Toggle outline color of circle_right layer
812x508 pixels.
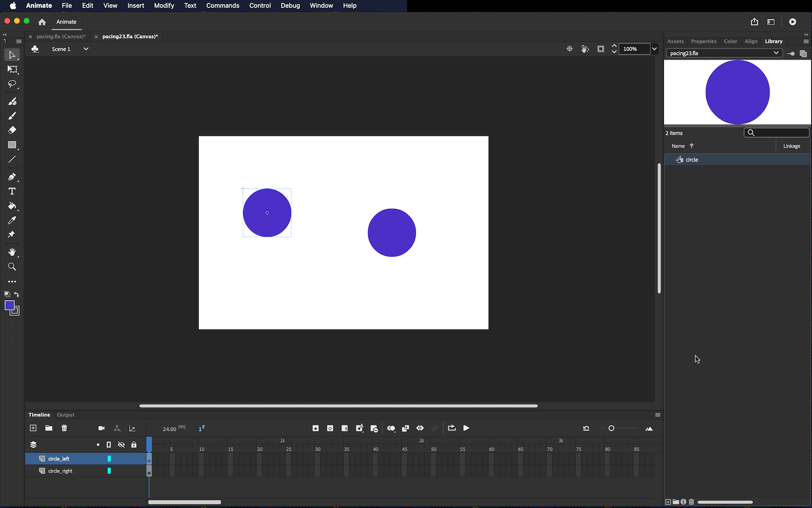[x=109, y=471]
